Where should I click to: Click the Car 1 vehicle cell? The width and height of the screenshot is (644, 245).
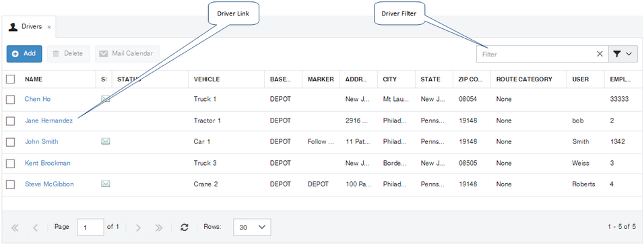(x=201, y=141)
